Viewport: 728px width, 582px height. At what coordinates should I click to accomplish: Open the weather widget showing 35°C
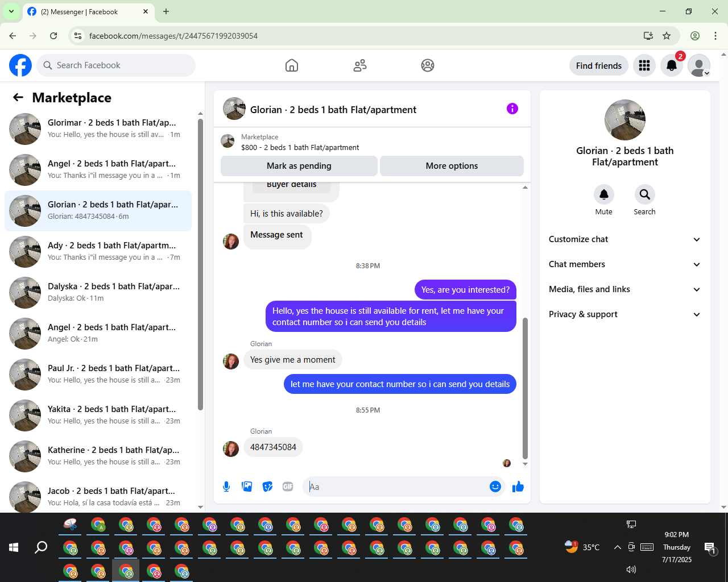(x=582, y=547)
